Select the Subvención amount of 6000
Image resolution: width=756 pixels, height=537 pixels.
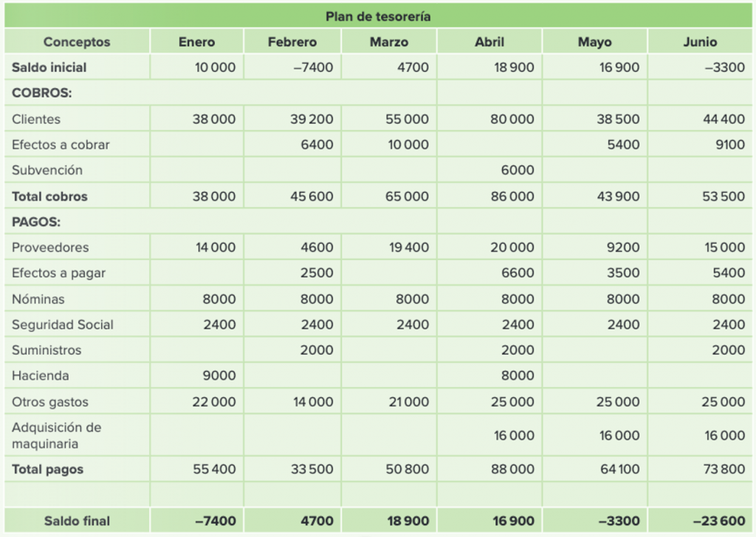pos(518,170)
